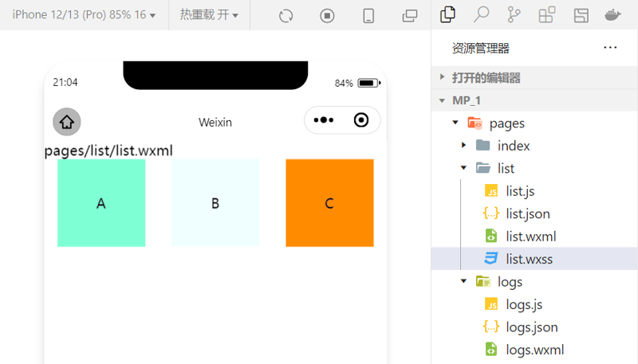
Task: Open the detach simulator window icon
Action: point(410,16)
